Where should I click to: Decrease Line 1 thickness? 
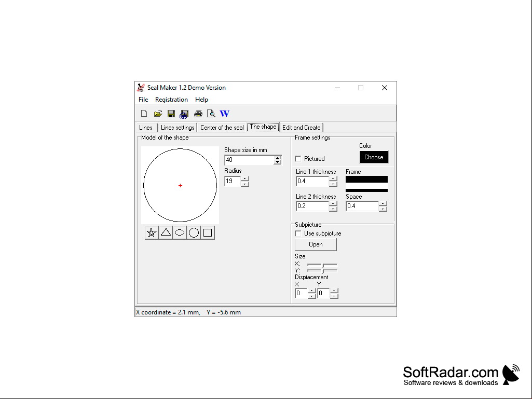(x=333, y=184)
